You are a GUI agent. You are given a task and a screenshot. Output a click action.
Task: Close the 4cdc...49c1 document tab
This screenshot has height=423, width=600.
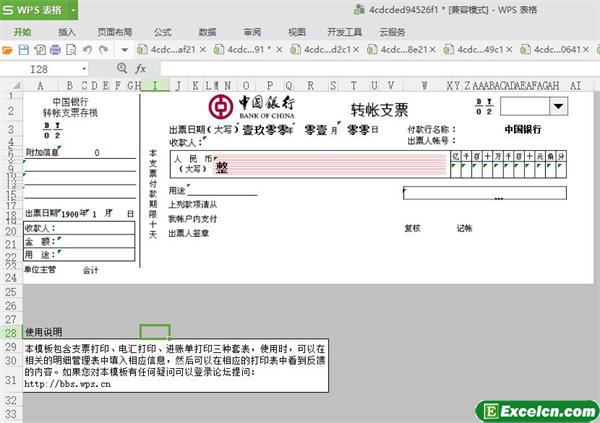point(509,50)
